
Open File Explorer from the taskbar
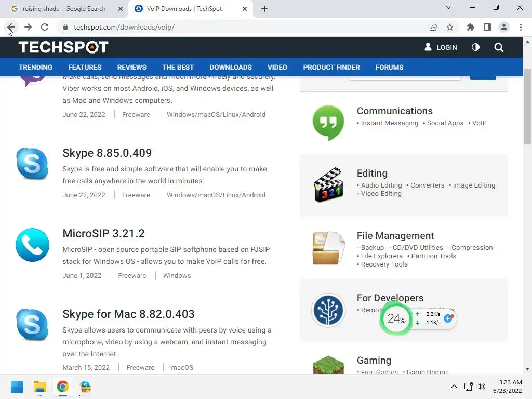click(x=39, y=387)
